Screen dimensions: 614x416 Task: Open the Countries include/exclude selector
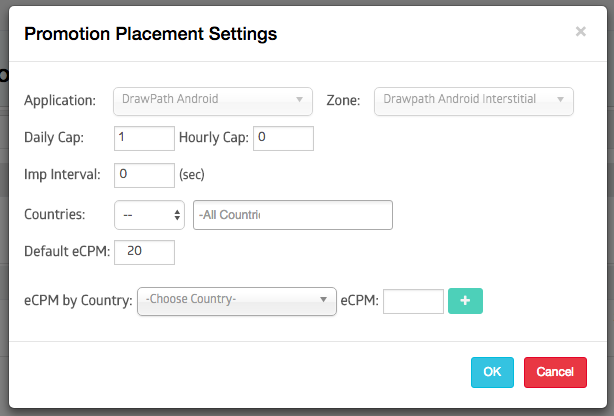(x=149, y=215)
